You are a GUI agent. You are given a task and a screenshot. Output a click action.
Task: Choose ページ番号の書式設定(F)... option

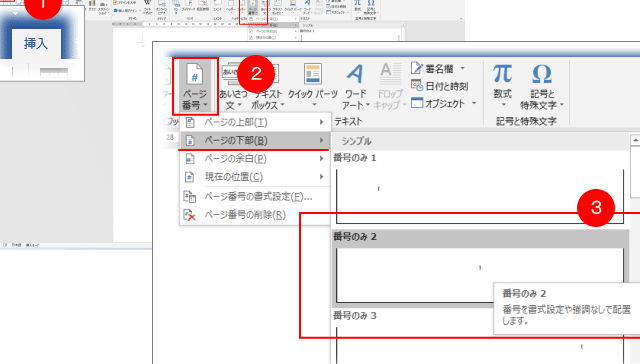255,197
